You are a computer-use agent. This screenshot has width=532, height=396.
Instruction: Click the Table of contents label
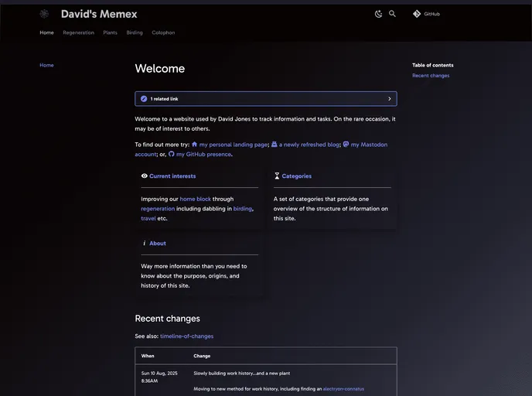(432, 65)
